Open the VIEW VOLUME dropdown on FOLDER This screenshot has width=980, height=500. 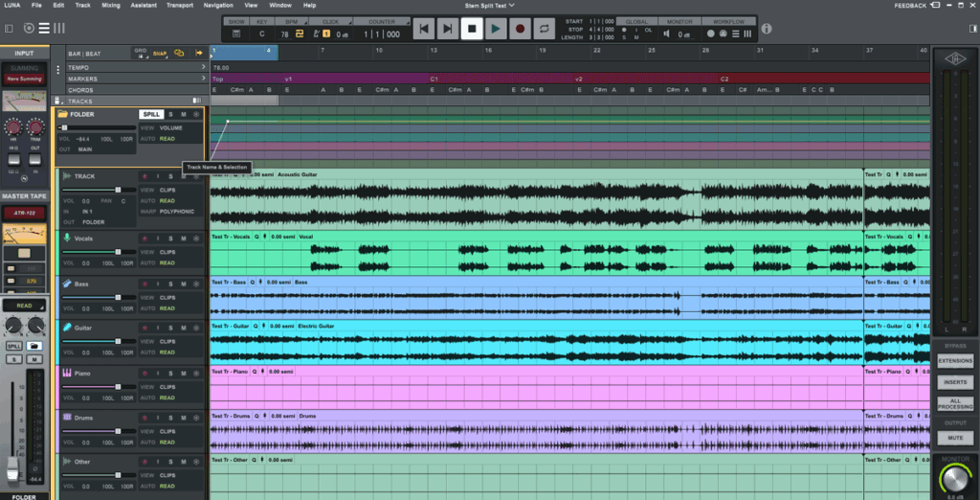point(170,127)
